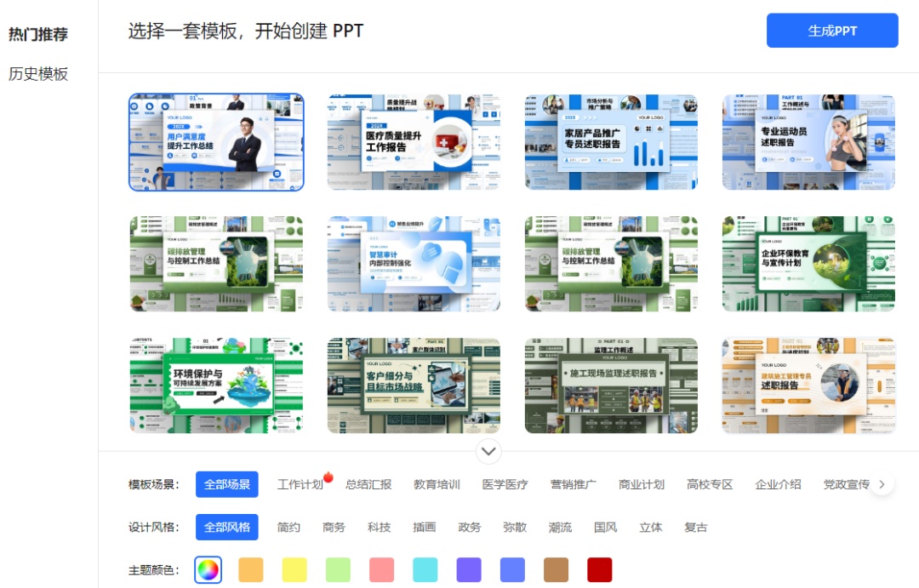This screenshot has width=919, height=588.
Task: Filter templates by 医学医疗 scene
Action: pos(505,484)
